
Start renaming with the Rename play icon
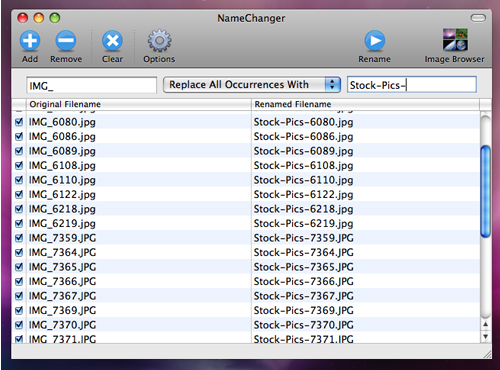tap(375, 41)
